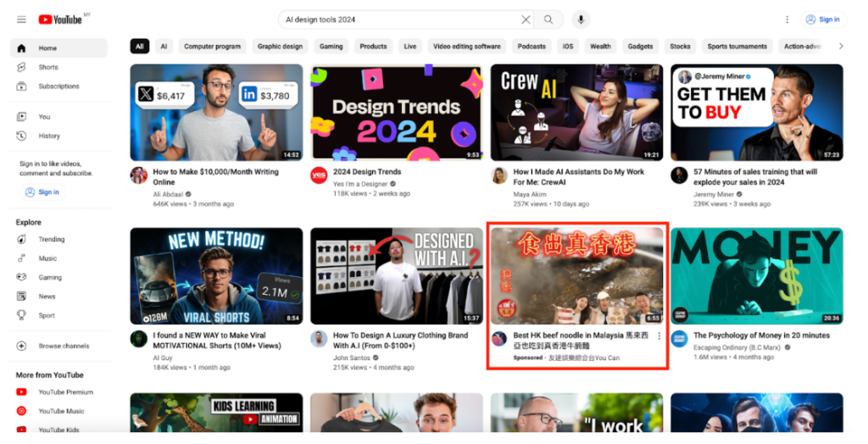868x444 pixels.
Task: Select the Graphic design chip
Action: pyautogui.click(x=280, y=47)
